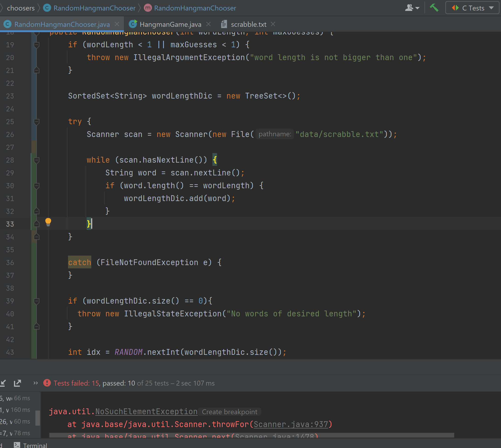This screenshot has width=501, height=448.
Task: Fold the wordLengthDic size if block
Action: (x=37, y=301)
